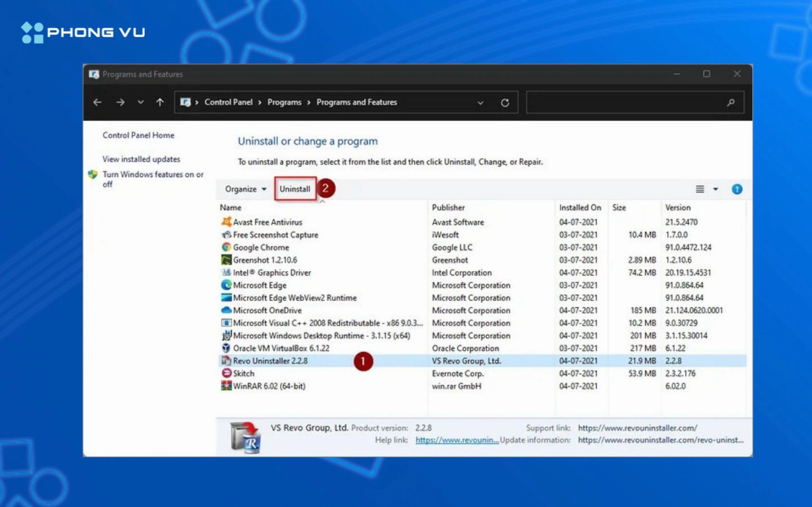Click the change view list icon
The height and width of the screenshot is (507, 812).
(x=699, y=189)
